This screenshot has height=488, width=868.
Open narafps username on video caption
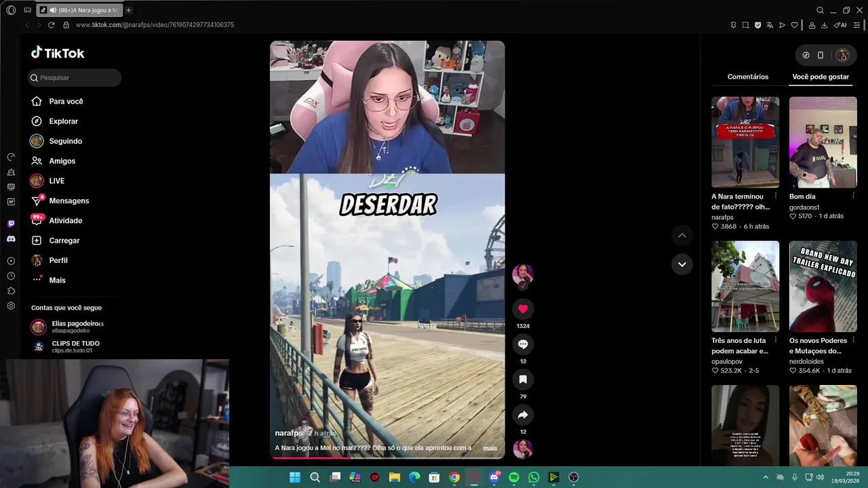(x=289, y=433)
